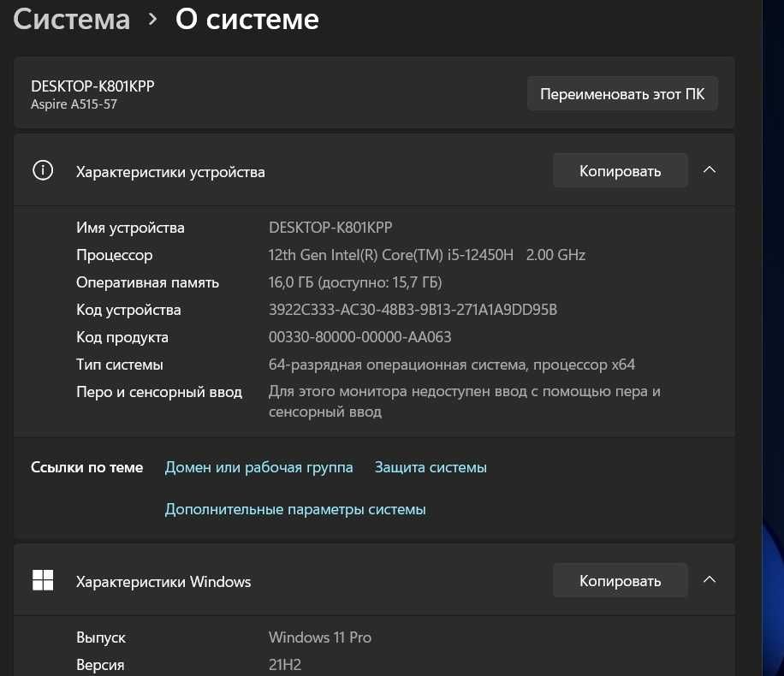Image resolution: width=784 pixels, height=676 pixels.
Task: Select the Windows 11 Pro edition value
Action: pyautogui.click(x=320, y=637)
